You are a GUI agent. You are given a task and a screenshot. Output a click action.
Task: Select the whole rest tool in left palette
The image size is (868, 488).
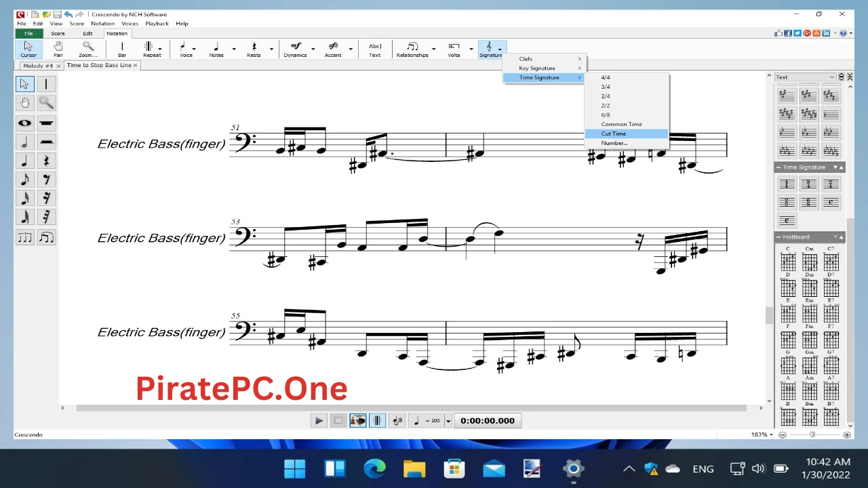tap(46, 123)
